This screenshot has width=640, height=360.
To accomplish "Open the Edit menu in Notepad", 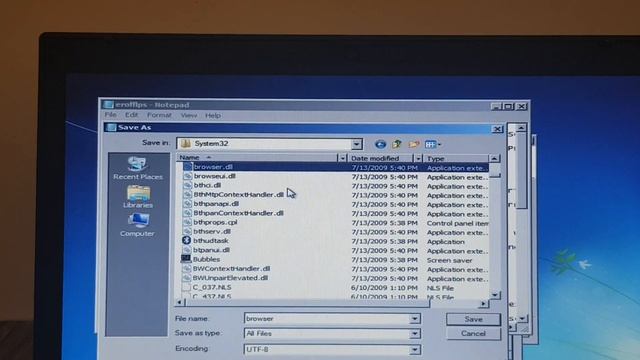I will coord(131,115).
